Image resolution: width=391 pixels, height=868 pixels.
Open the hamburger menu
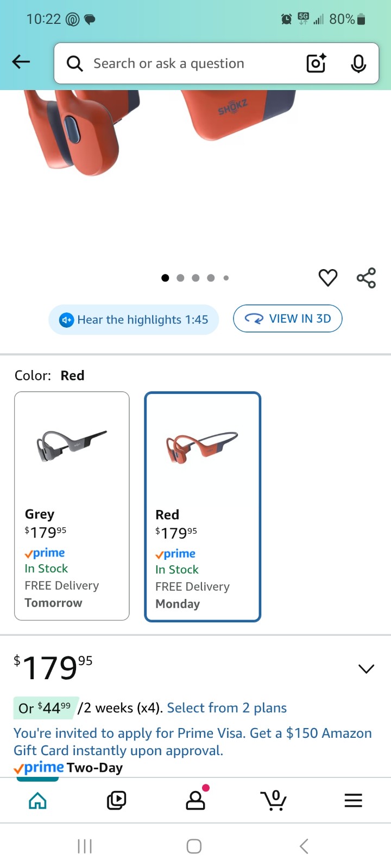click(353, 800)
